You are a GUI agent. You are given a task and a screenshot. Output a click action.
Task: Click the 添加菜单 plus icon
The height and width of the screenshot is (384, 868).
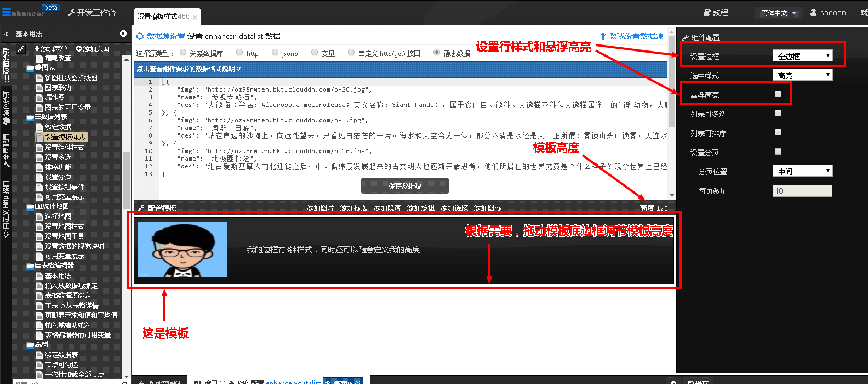click(x=37, y=49)
